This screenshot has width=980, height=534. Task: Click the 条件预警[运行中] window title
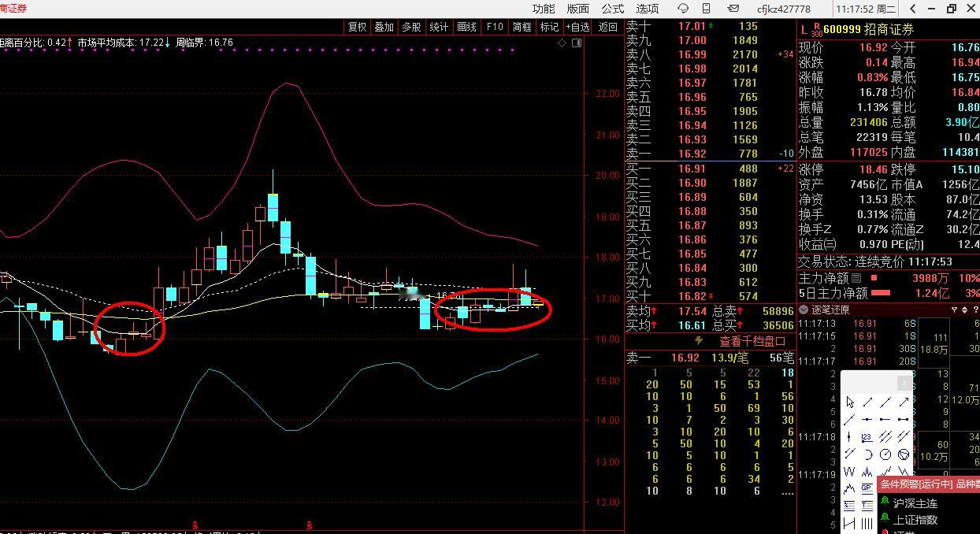(x=916, y=484)
